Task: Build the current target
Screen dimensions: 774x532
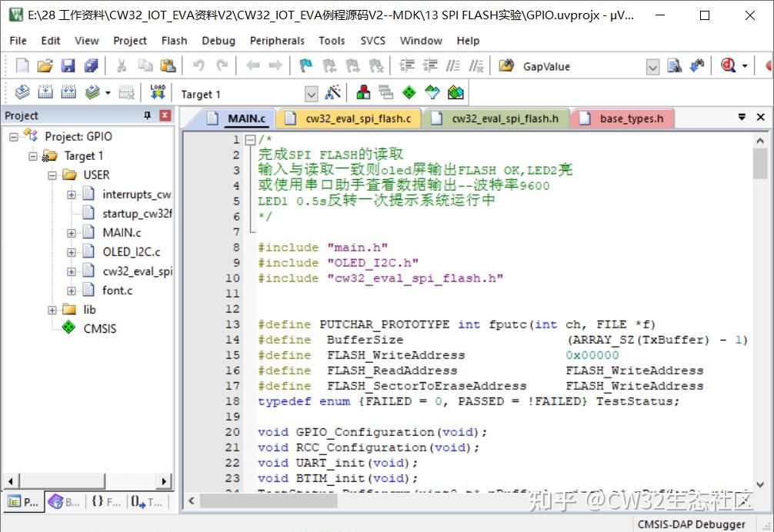Action: coord(46,92)
